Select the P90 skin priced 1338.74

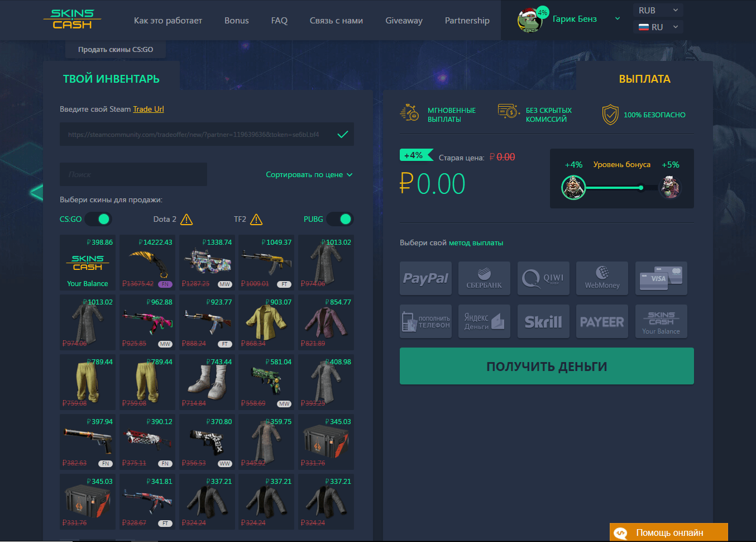pyautogui.click(x=207, y=263)
